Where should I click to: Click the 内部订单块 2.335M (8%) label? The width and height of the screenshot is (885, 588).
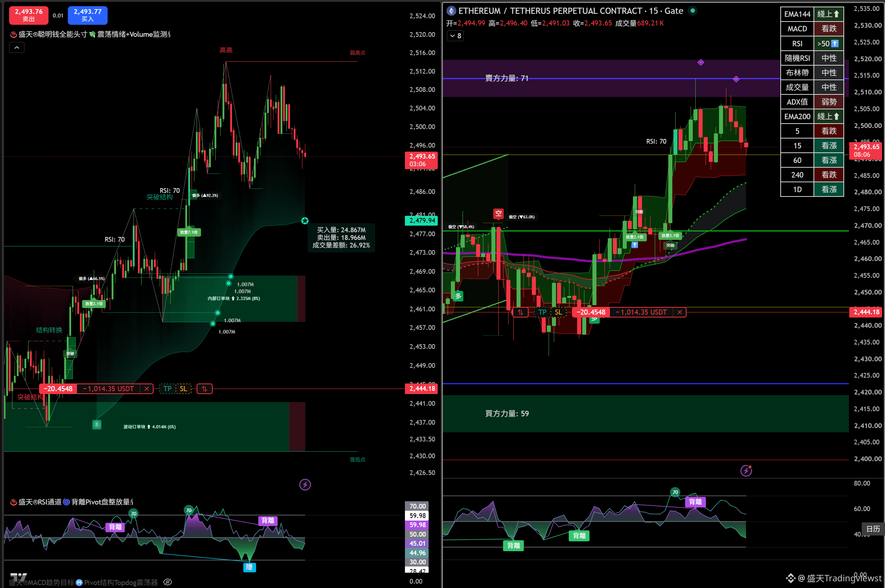click(234, 299)
